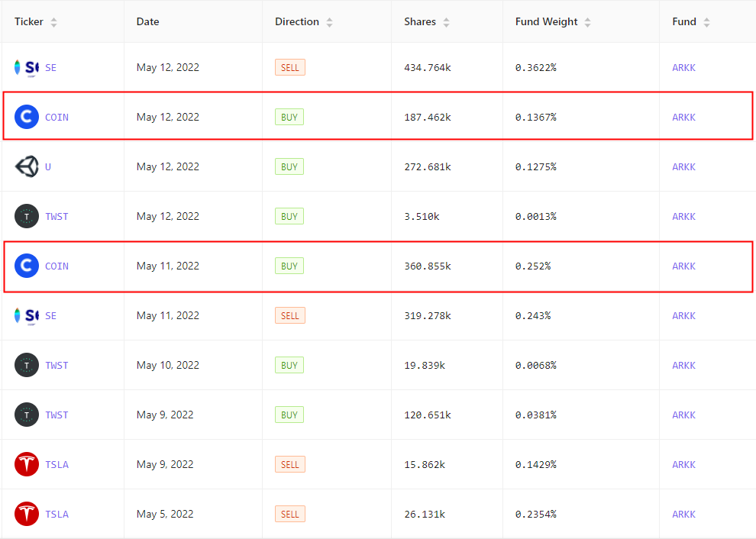
Task: Sort by Shares using sort arrows
Action: click(x=447, y=22)
